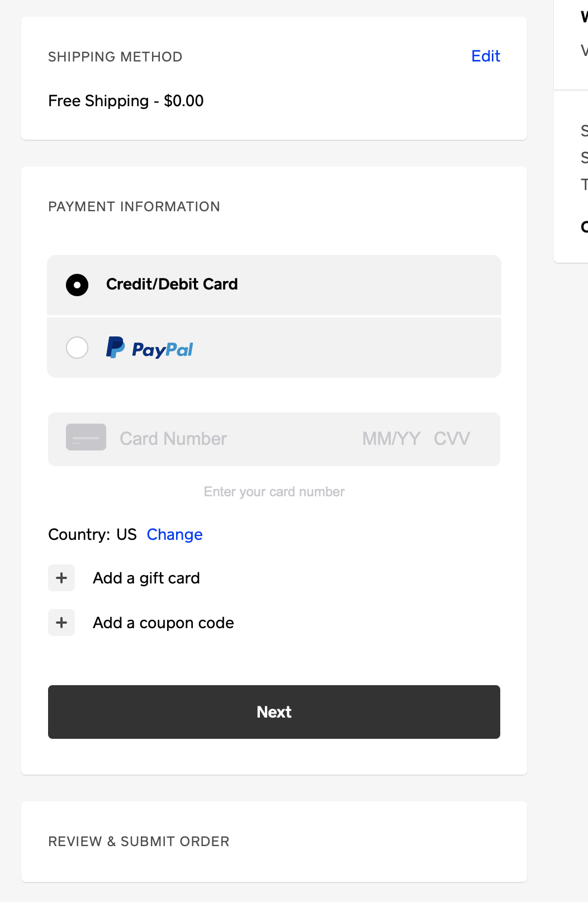Click the MM/YY expiry field
This screenshot has height=902, width=588.
click(x=391, y=439)
